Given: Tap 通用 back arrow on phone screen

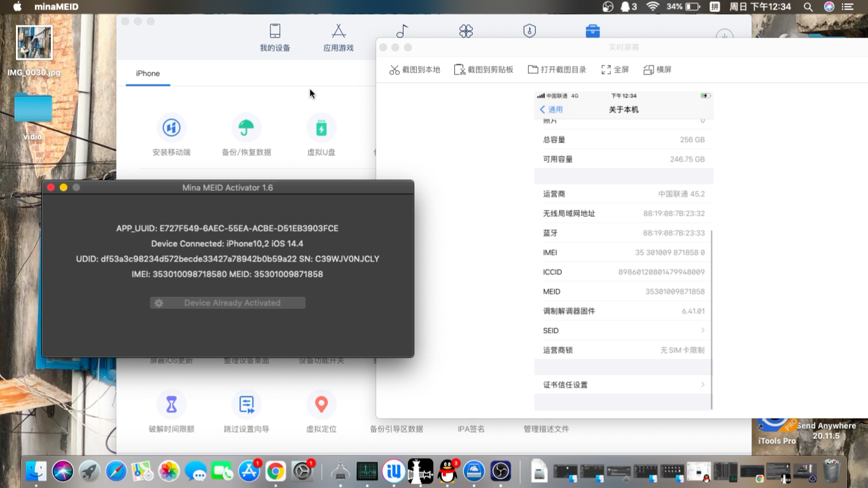Looking at the screenshot, I should [x=551, y=109].
